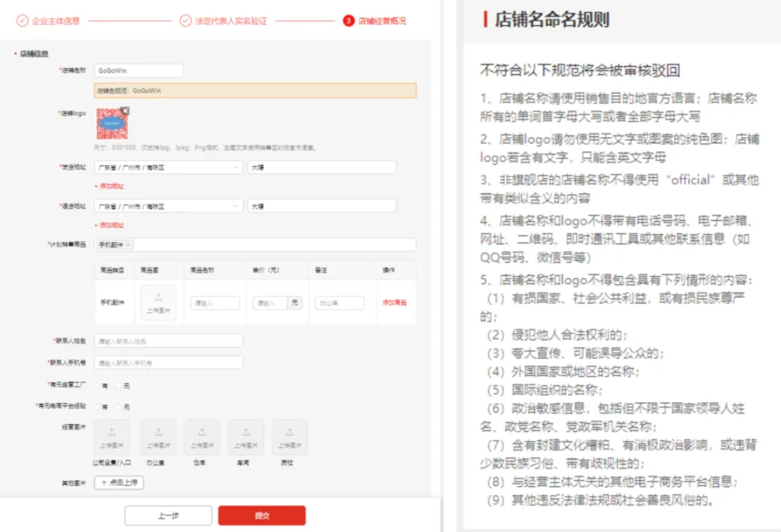Upload image for 办公室
The height and width of the screenshot is (532, 781).
pyautogui.click(x=158, y=437)
